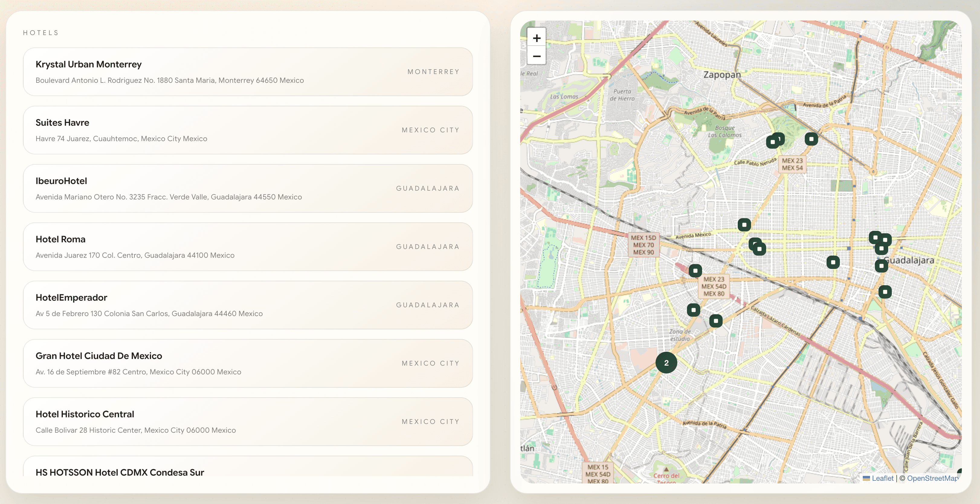Click marker nearest Zona de estudio label

[x=716, y=321]
